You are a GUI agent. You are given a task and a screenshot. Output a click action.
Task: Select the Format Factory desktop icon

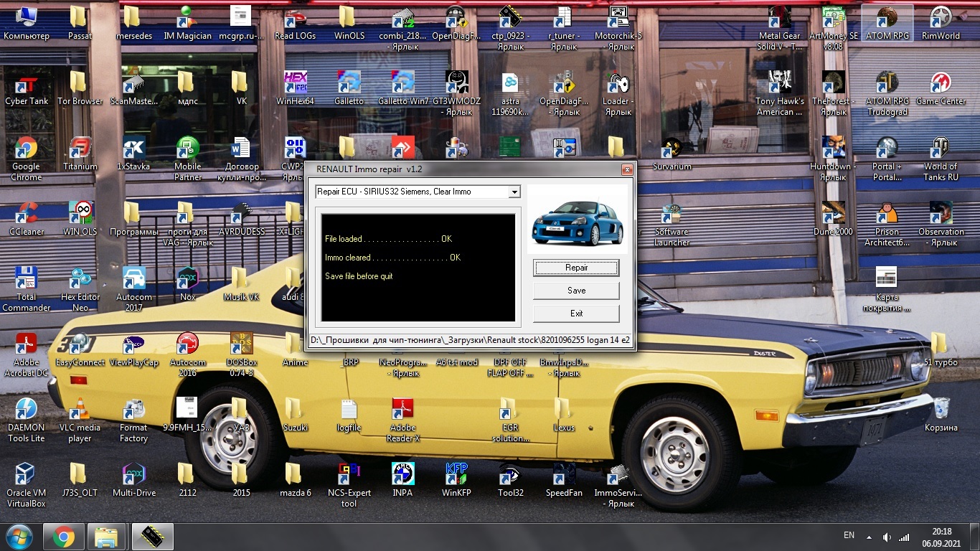tap(134, 420)
